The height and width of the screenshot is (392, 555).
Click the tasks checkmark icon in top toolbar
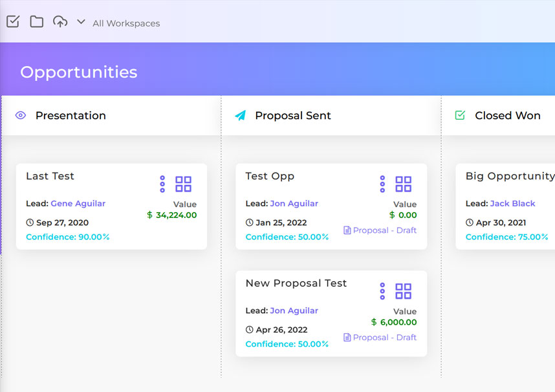[x=13, y=22]
